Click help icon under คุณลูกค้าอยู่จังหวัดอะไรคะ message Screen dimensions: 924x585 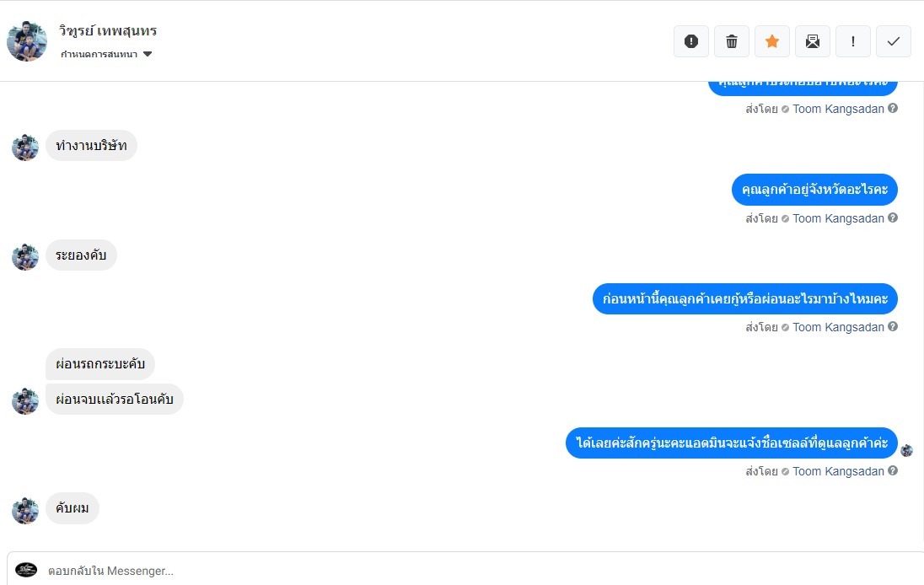893,218
